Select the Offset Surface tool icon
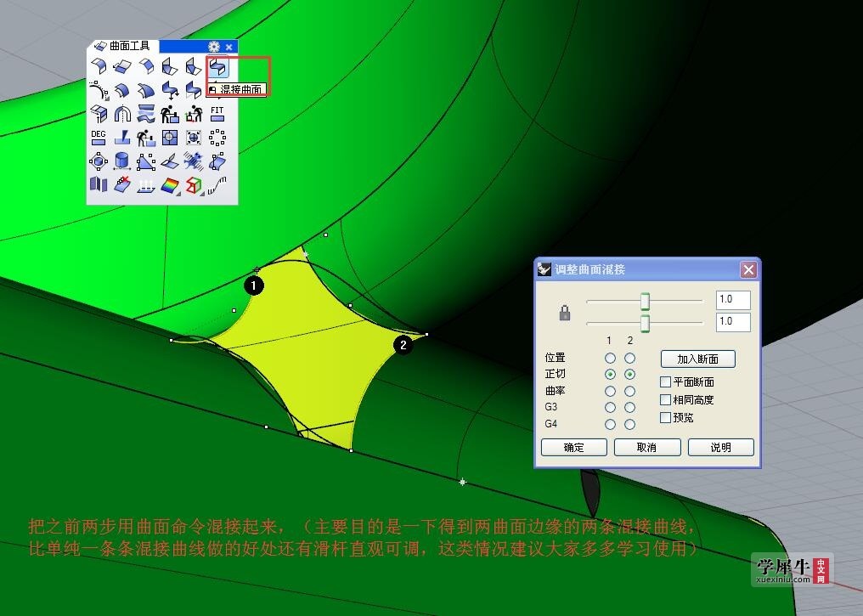The image size is (863, 616). point(122,90)
